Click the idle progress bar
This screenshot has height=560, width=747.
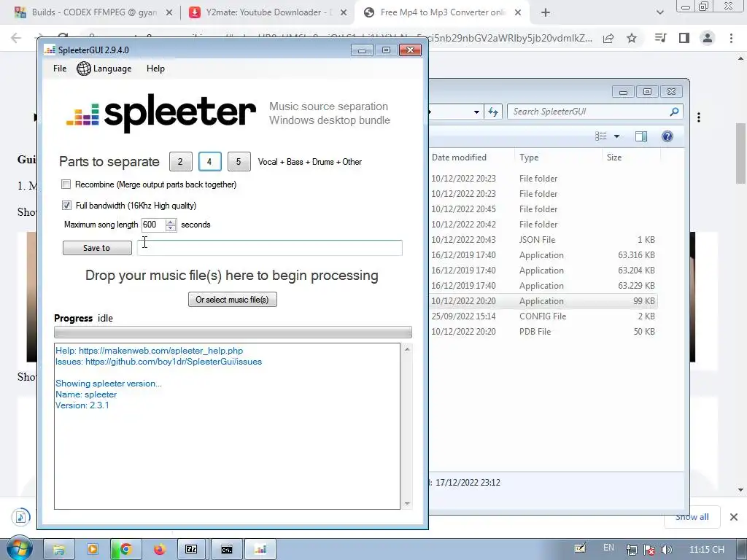click(233, 332)
